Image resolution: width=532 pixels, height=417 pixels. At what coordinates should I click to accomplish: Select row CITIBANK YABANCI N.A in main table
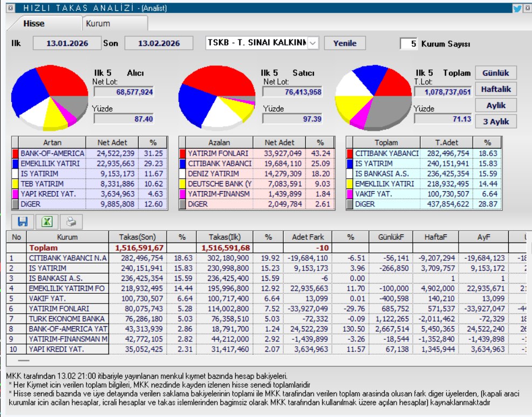coord(267,258)
